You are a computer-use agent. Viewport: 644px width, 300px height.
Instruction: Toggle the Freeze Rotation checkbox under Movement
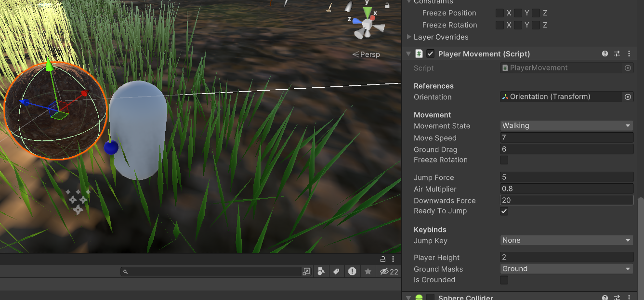tap(504, 160)
